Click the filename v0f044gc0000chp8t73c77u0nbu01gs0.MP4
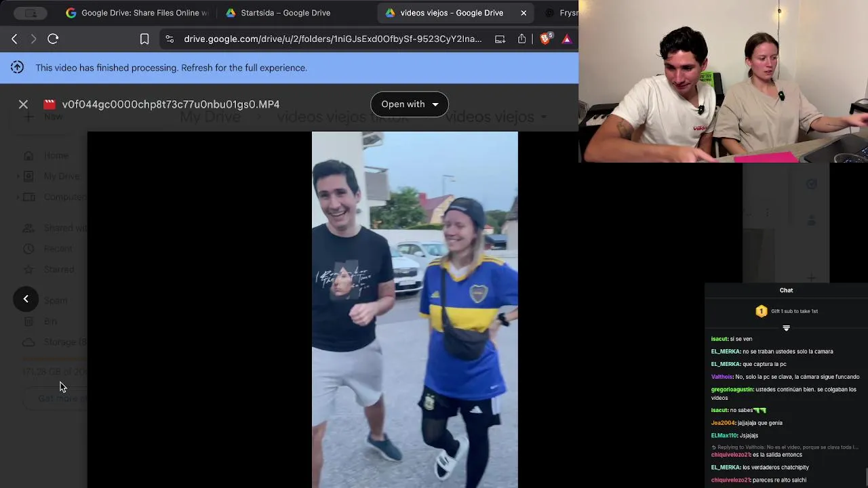Image resolution: width=868 pixels, height=488 pixels. pos(171,104)
